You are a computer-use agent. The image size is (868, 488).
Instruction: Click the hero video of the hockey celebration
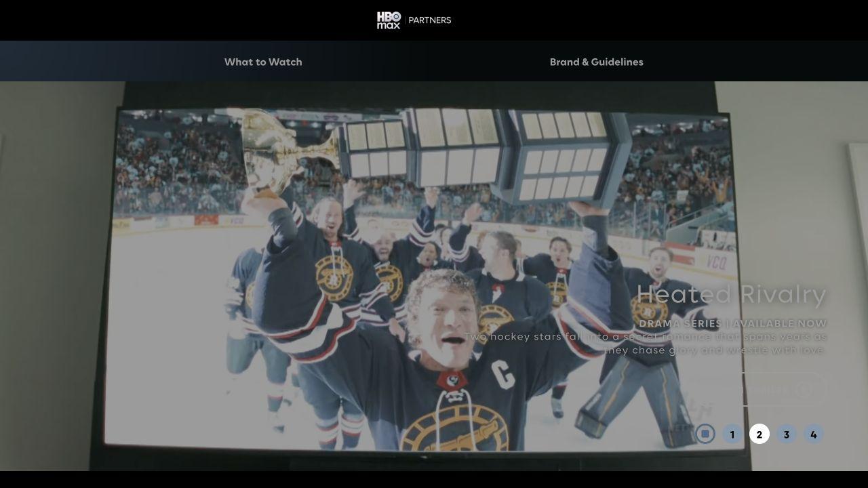[434, 276]
